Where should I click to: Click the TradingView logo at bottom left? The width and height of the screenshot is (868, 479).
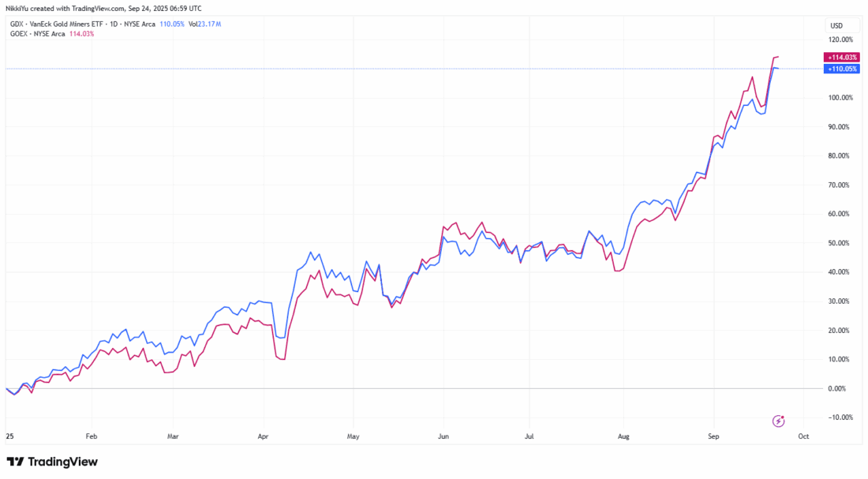(52, 462)
